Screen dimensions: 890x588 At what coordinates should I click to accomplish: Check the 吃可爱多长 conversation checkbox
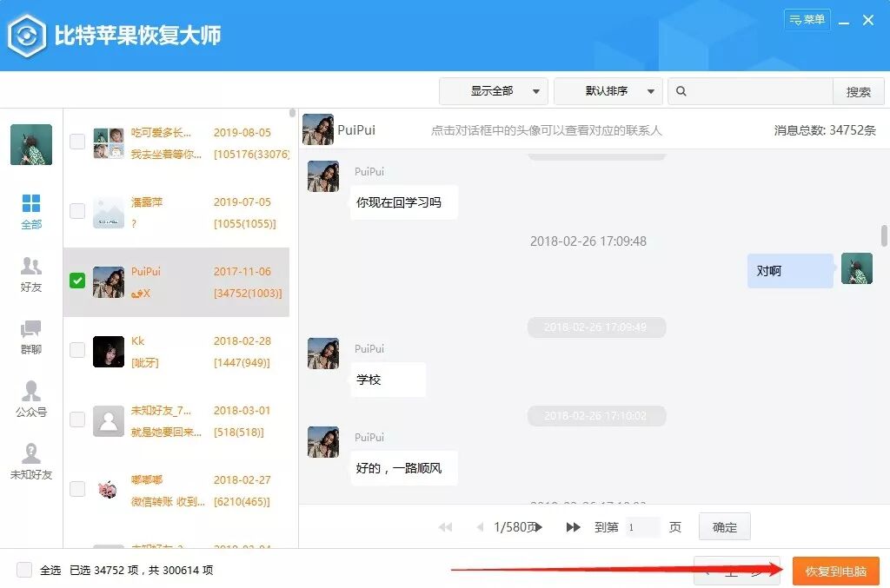tap(77, 142)
